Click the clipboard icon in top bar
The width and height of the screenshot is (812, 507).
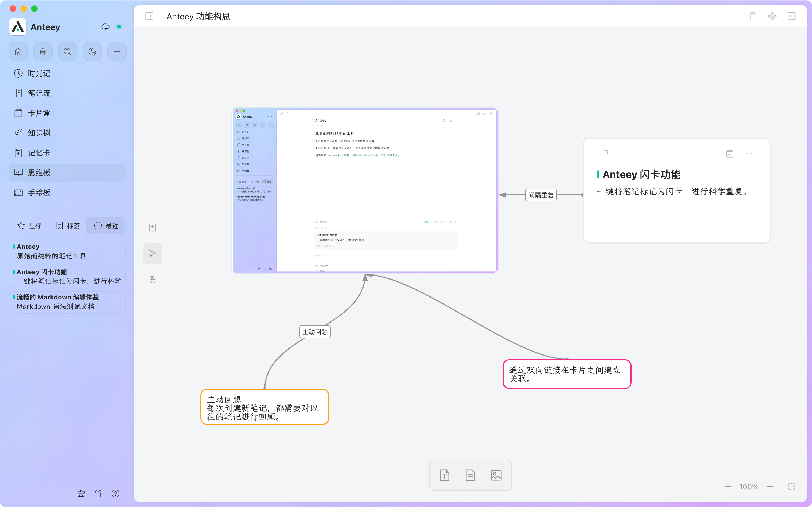coord(753,16)
